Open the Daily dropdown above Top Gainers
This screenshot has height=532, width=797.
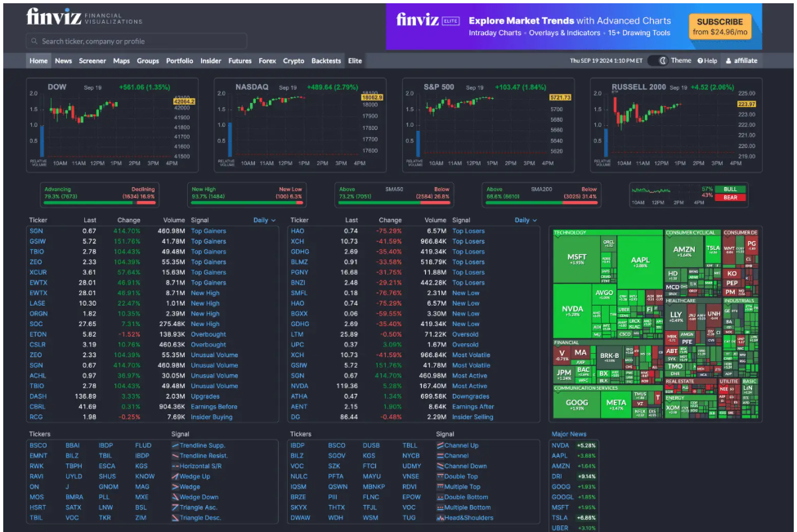click(x=264, y=220)
